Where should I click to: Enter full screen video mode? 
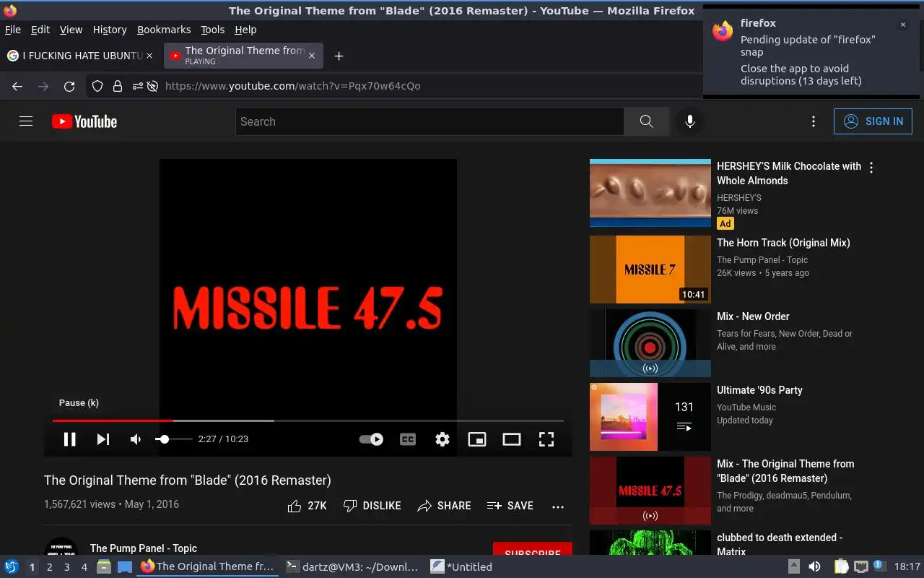pyautogui.click(x=546, y=439)
